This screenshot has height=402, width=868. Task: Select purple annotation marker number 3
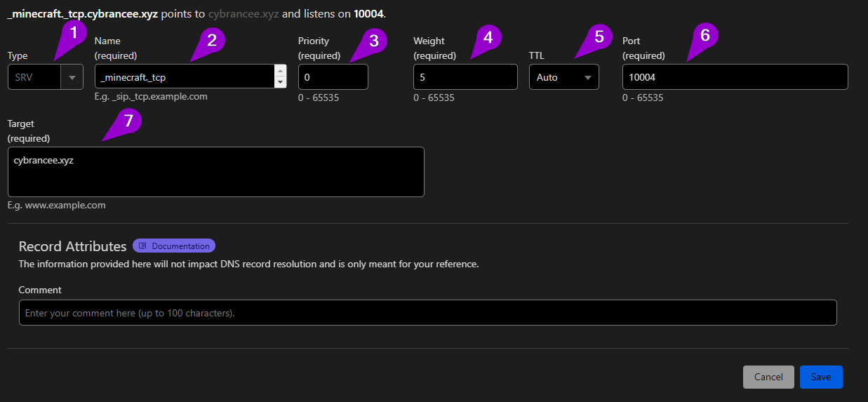click(374, 41)
